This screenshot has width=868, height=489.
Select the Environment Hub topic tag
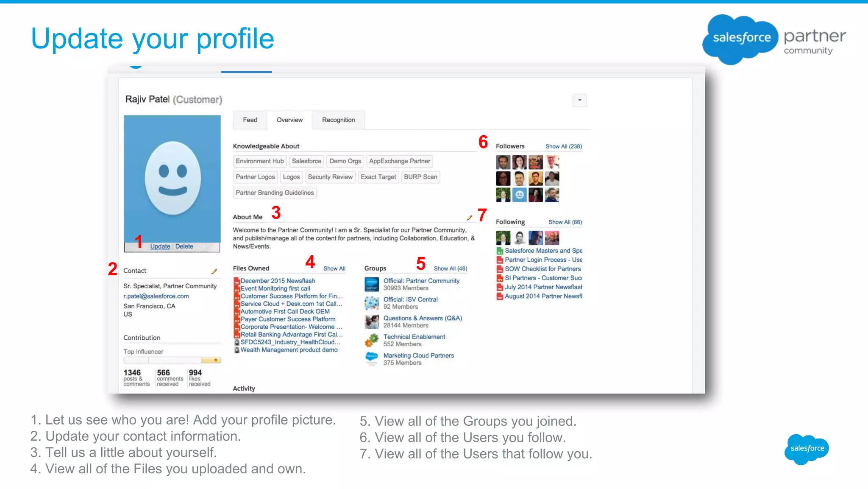click(x=260, y=161)
